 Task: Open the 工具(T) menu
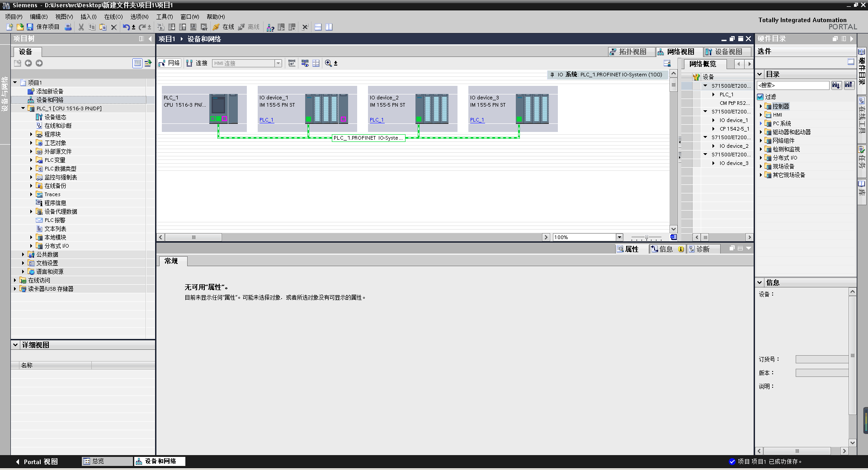click(165, 17)
